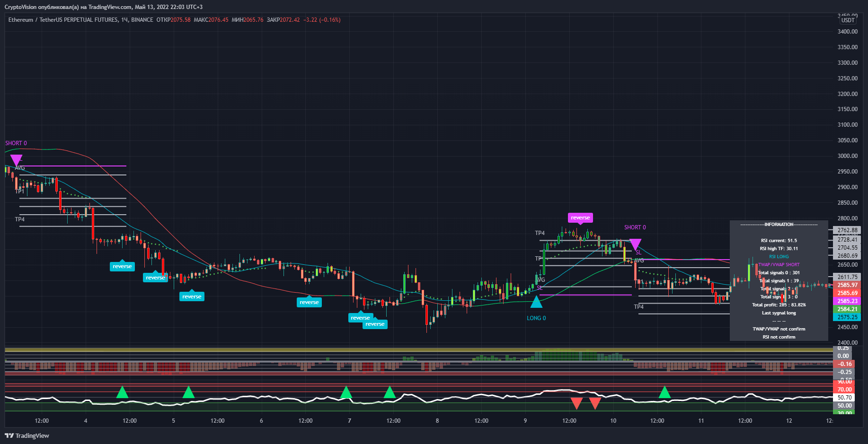Screen dimensions: 868x444
Task: Click the TP4 label above the May 9 long
Action: click(540, 233)
